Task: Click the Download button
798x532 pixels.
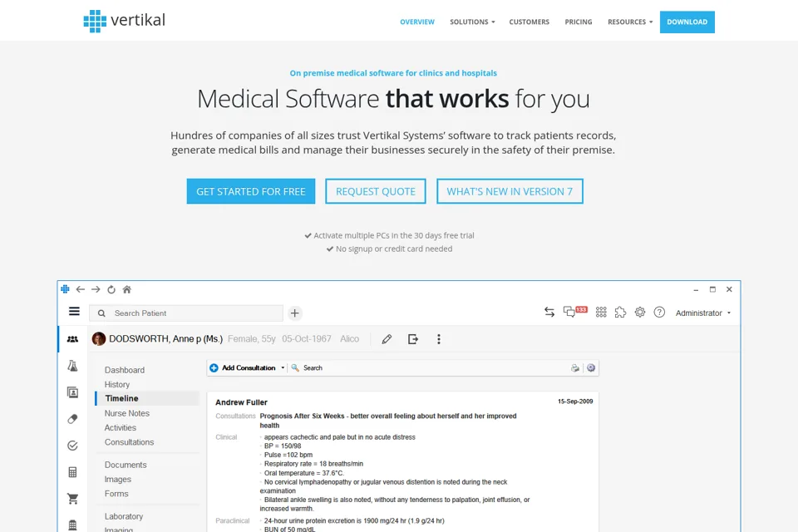Action: coord(687,22)
